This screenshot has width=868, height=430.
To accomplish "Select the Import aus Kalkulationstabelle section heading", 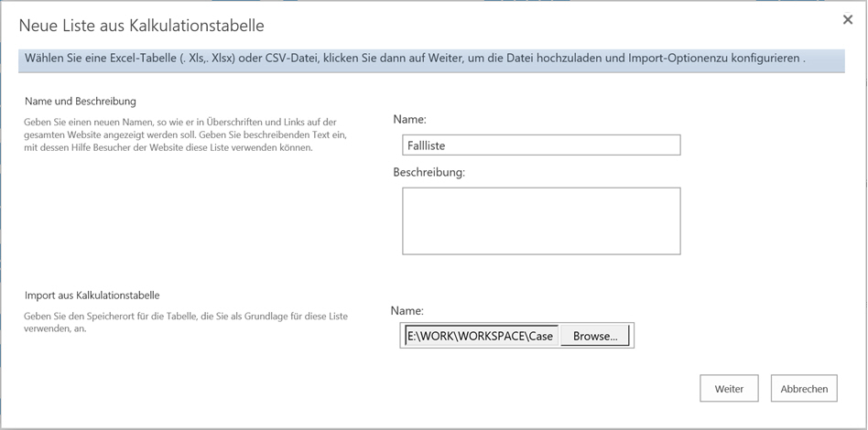I will point(92,296).
